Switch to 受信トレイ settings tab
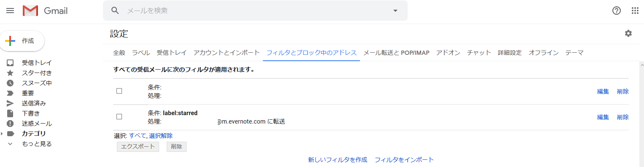This screenshot has height=167, width=644. pyautogui.click(x=172, y=53)
